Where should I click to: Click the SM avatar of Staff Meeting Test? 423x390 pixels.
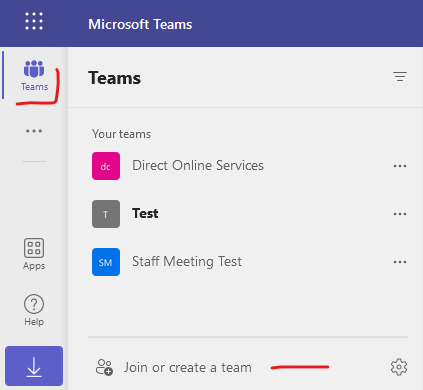[x=106, y=262]
